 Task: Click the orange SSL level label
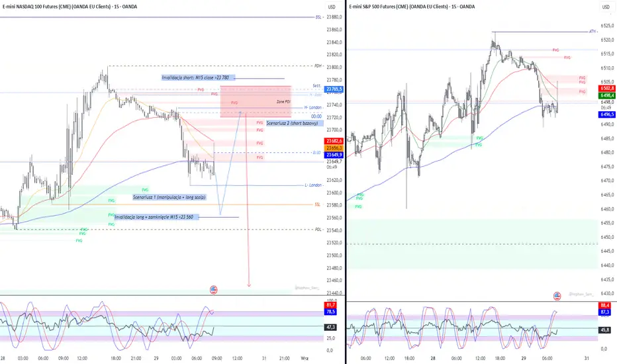tap(317, 205)
